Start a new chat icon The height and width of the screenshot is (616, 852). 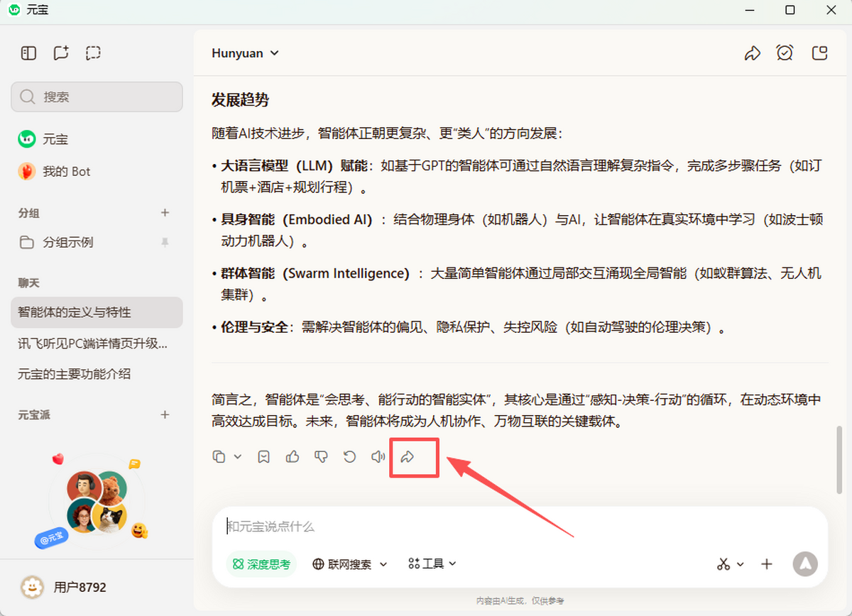point(61,53)
